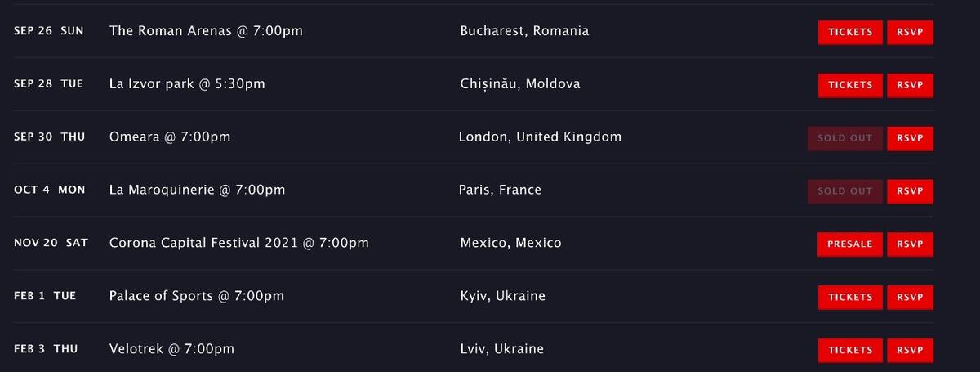This screenshot has height=372, width=980.
Task: Open PRESALE for Corona Capital Festival
Action: click(850, 244)
